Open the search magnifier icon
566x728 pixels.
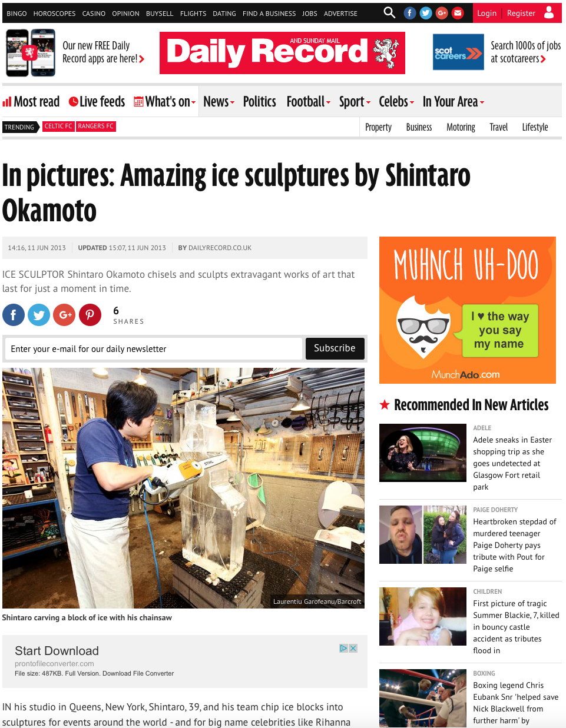389,12
